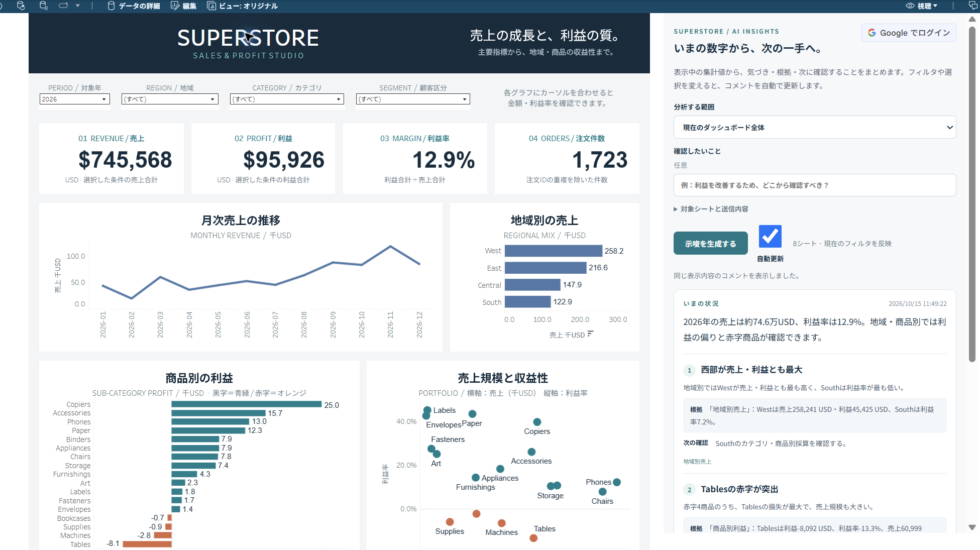Open the small arrow beside the redo icon

(x=78, y=6)
